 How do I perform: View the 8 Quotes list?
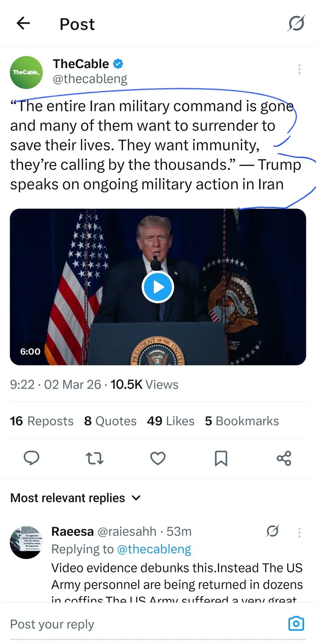[110, 421]
